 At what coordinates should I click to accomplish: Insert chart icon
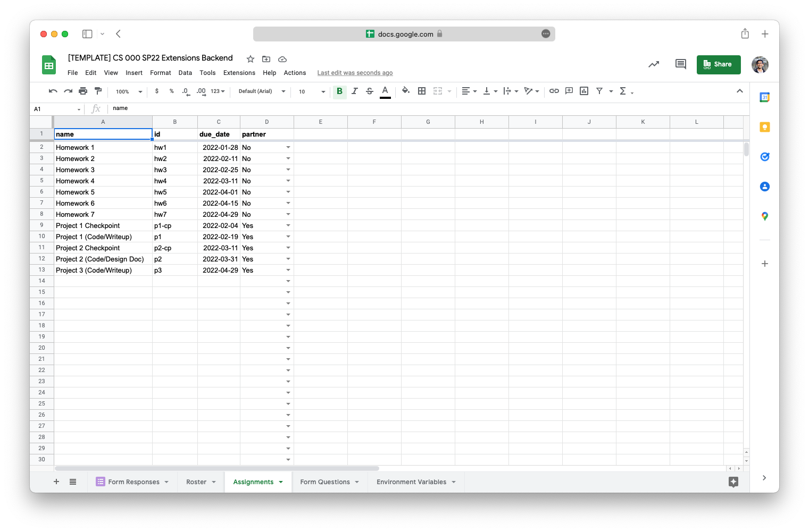click(x=584, y=91)
